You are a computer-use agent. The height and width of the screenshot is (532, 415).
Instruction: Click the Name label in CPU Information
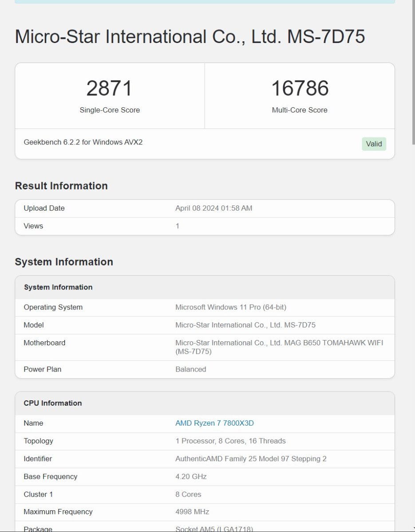(33, 423)
